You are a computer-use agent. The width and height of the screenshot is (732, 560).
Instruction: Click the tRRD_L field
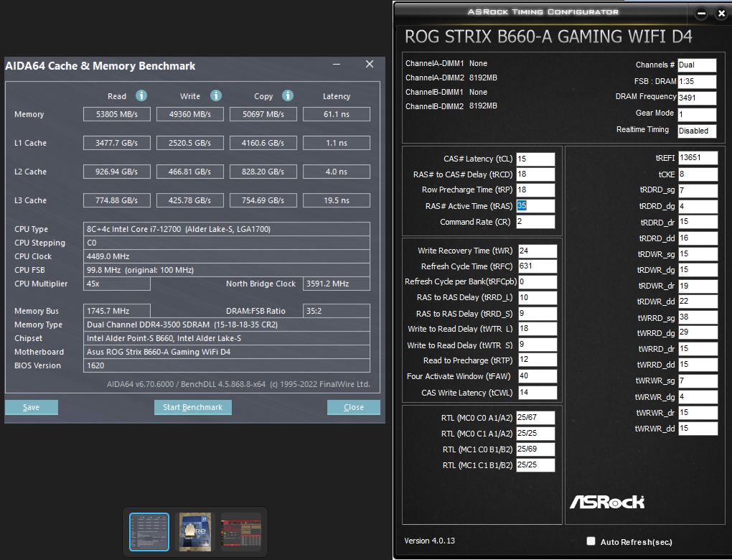(538, 297)
